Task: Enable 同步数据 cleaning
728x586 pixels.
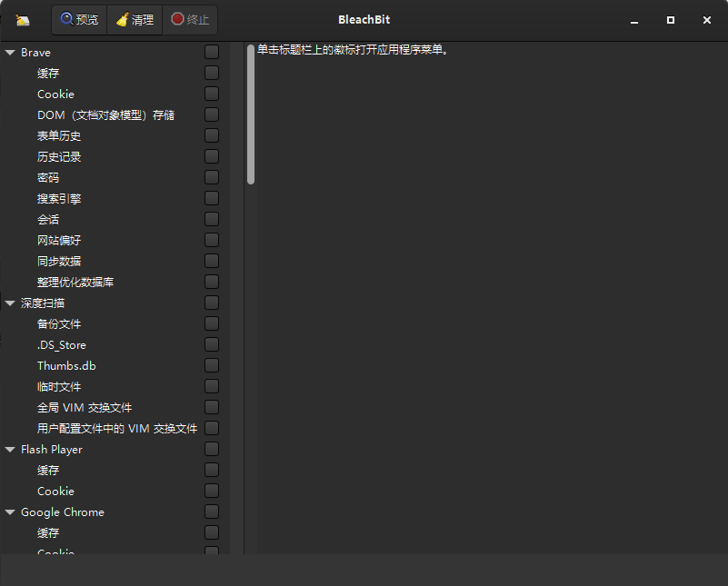Action: point(211,260)
